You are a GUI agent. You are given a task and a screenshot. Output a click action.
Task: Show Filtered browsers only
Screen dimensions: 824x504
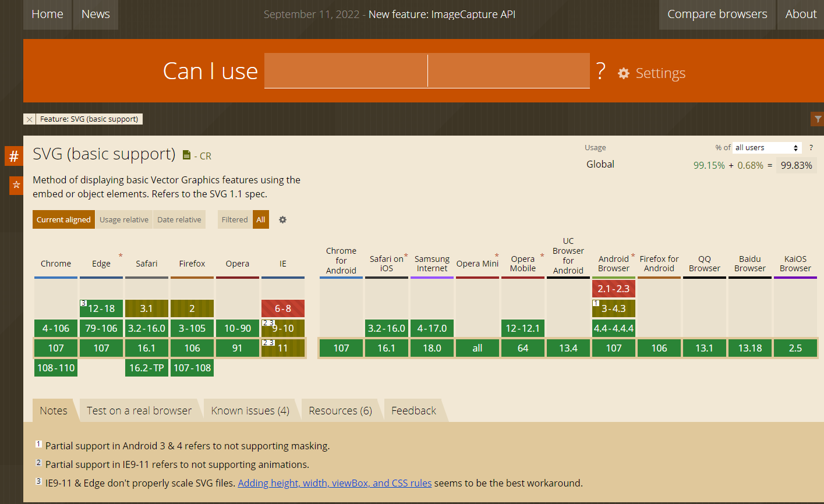[235, 220]
